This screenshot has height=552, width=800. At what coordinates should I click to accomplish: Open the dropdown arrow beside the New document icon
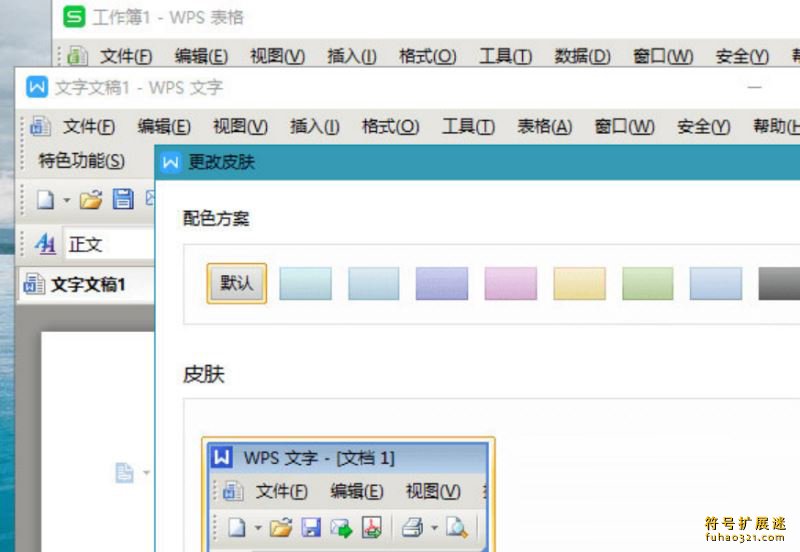(x=67, y=200)
